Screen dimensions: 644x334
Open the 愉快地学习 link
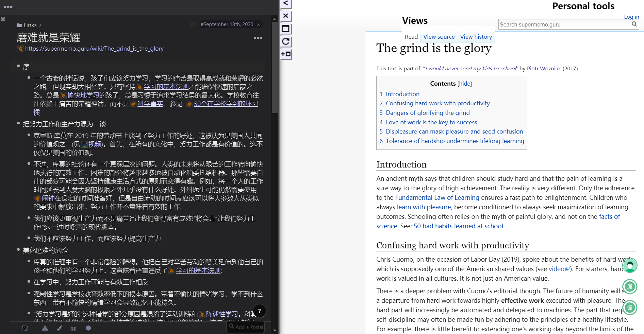[x=83, y=95]
